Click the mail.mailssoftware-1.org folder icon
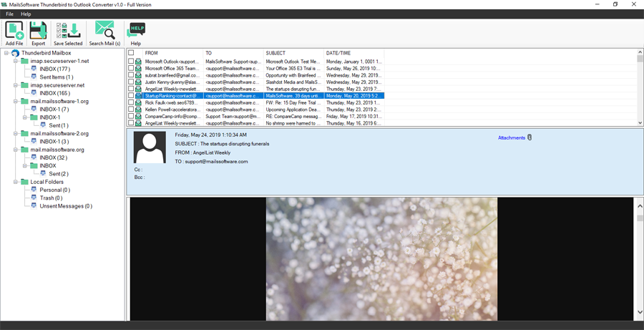 pos(24,102)
